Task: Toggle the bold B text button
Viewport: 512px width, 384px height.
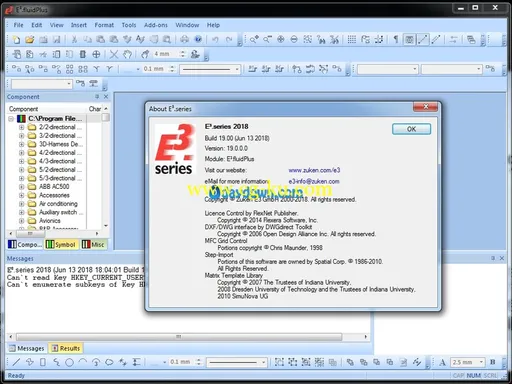Action: [x=493, y=362]
